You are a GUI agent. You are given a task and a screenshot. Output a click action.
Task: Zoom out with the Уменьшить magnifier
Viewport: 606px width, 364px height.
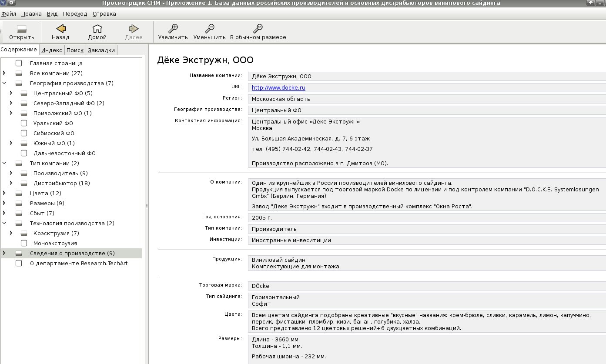[x=210, y=29]
